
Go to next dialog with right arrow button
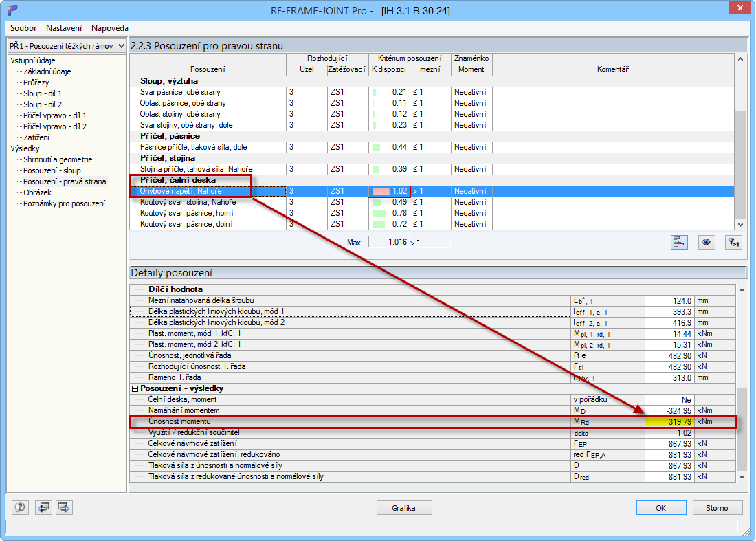pyautogui.click(x=64, y=507)
